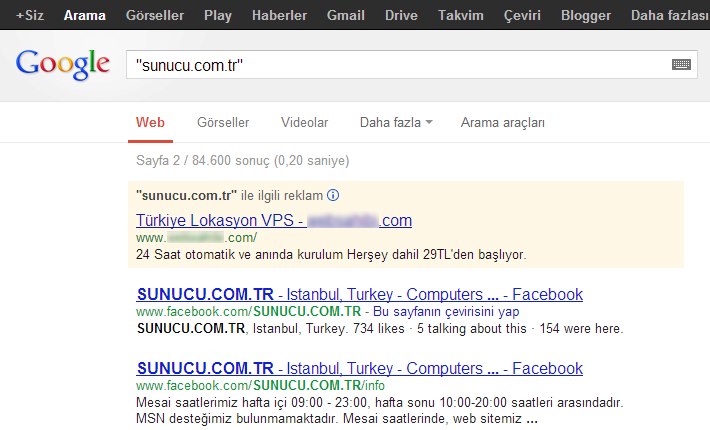This screenshot has height=430, width=710.
Task: Click snippet line 'MSN desteğimiz bulunmamaktadır'
Action: (x=239, y=418)
